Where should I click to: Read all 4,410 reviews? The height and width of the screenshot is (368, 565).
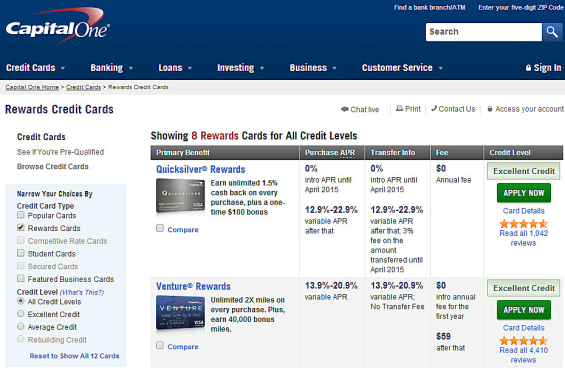pos(524,355)
